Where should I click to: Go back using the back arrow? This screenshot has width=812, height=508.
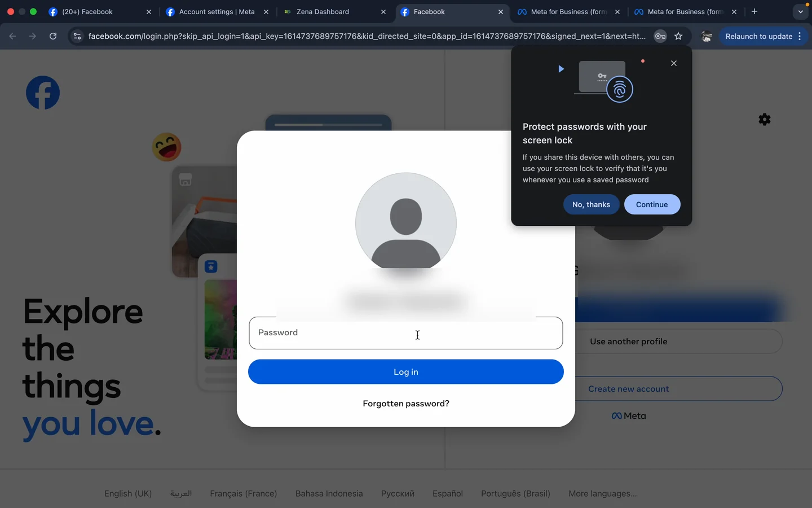(12, 36)
